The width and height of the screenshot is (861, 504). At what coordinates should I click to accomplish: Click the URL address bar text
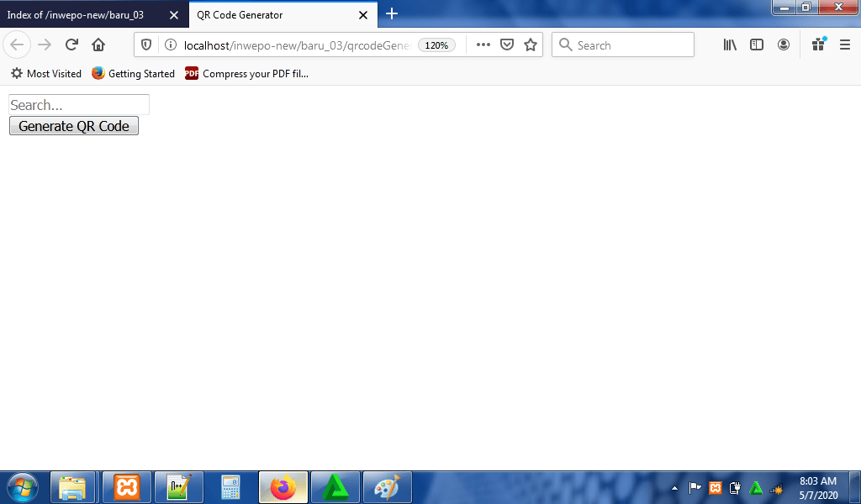pyautogui.click(x=297, y=45)
